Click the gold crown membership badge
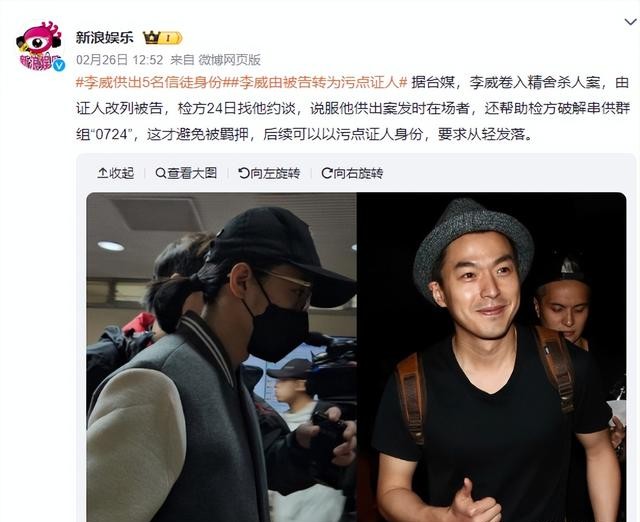The image size is (640, 522). (x=162, y=38)
